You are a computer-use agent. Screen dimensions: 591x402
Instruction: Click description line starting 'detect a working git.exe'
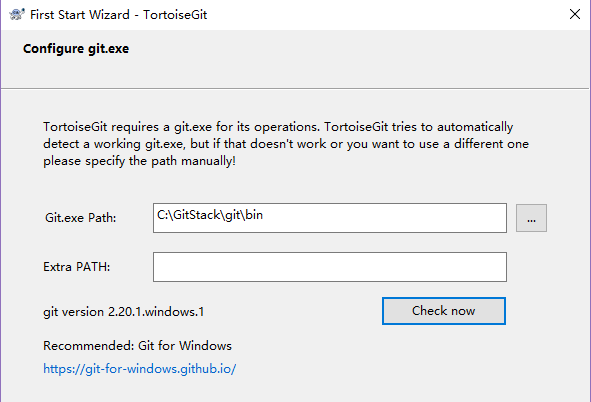(x=286, y=144)
